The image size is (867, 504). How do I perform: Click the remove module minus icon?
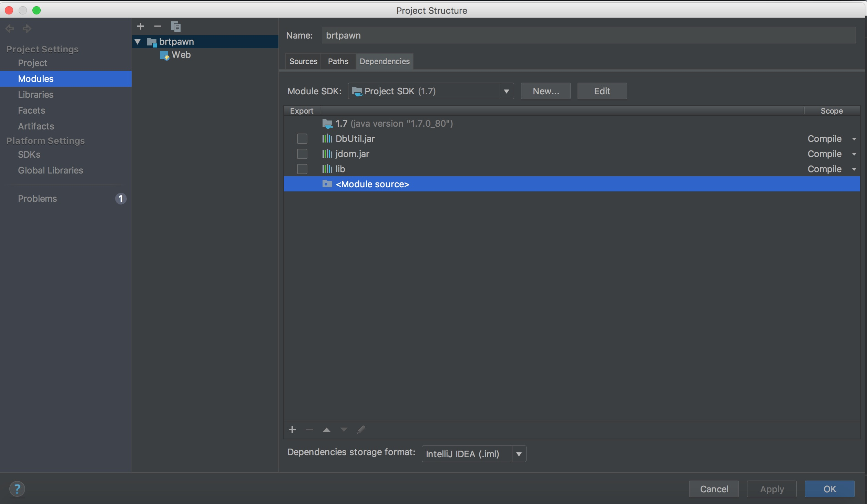158,26
